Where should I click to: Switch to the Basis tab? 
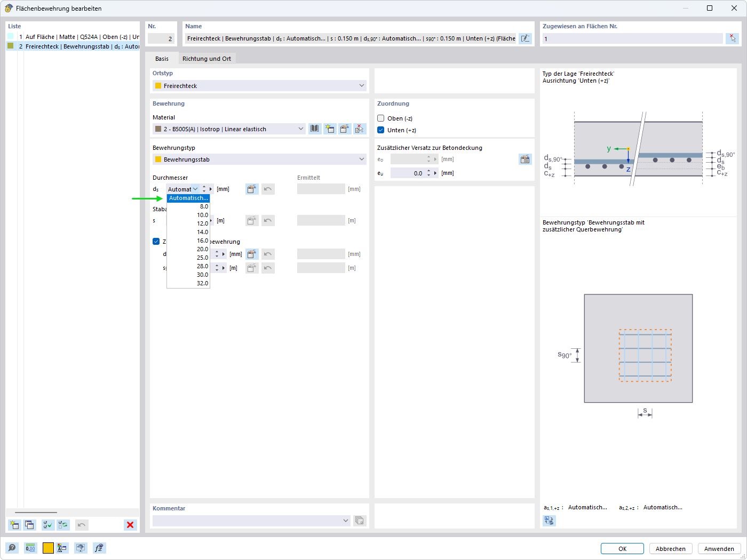tap(162, 59)
